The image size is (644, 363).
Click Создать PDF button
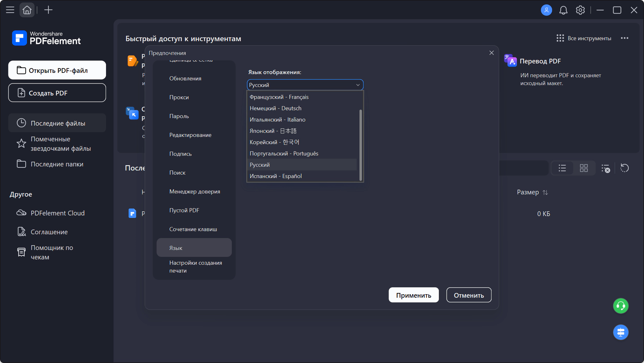click(57, 93)
